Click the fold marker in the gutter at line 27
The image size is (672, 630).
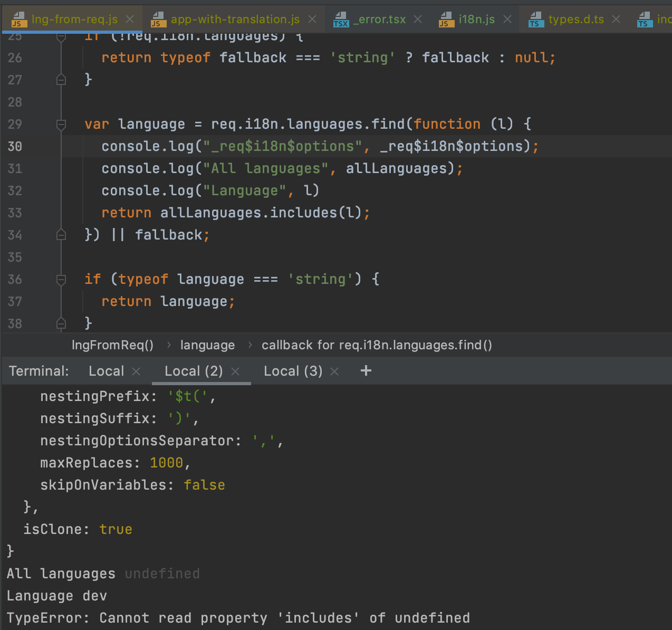[61, 79]
